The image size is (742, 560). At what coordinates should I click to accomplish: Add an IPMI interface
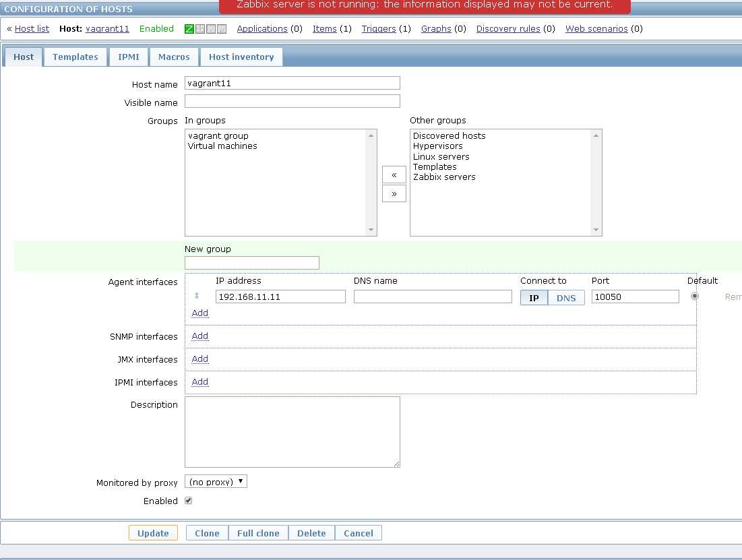point(199,381)
